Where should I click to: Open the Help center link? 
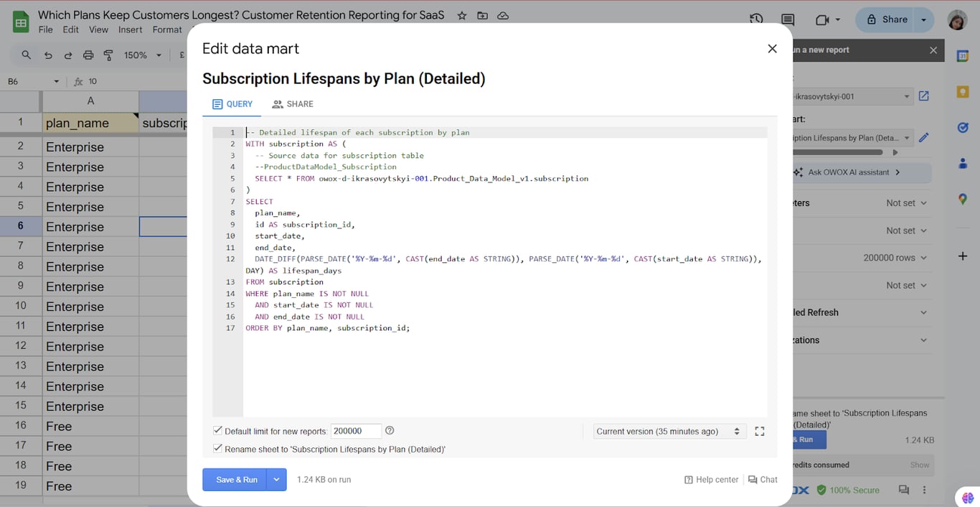pyautogui.click(x=711, y=480)
